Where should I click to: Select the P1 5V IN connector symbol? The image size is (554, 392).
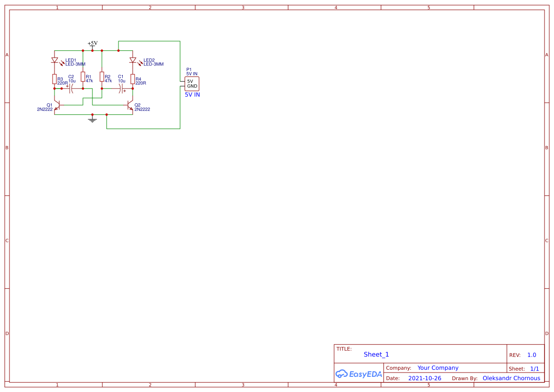tap(192, 83)
